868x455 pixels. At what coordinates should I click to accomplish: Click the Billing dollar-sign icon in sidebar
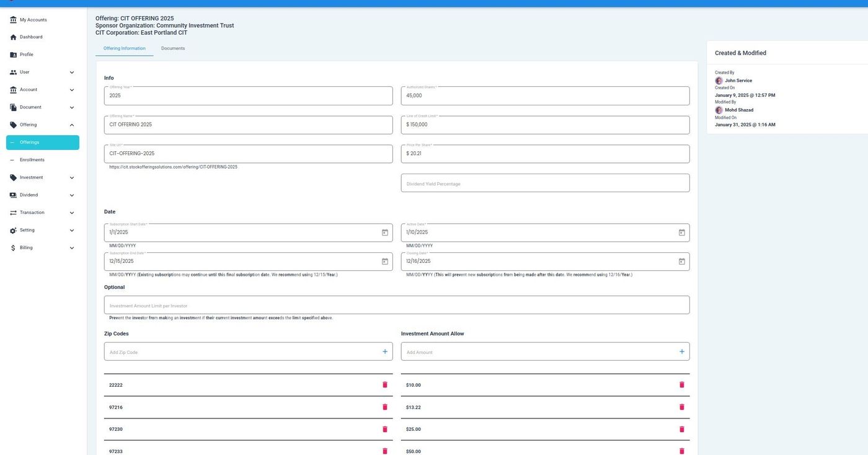click(12, 247)
